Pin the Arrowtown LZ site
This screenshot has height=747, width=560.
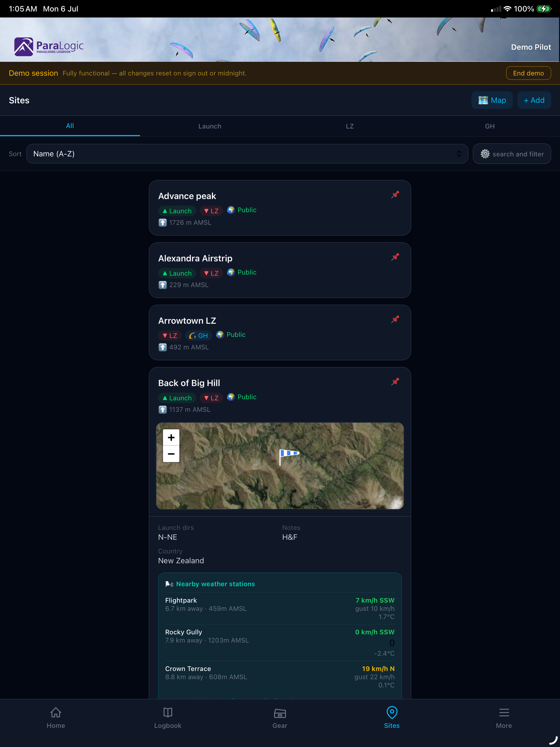(x=395, y=319)
